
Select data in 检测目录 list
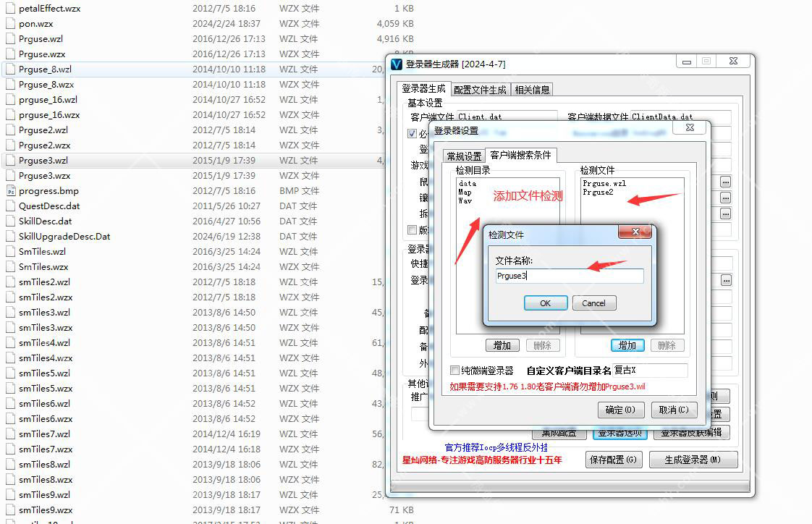(468, 183)
